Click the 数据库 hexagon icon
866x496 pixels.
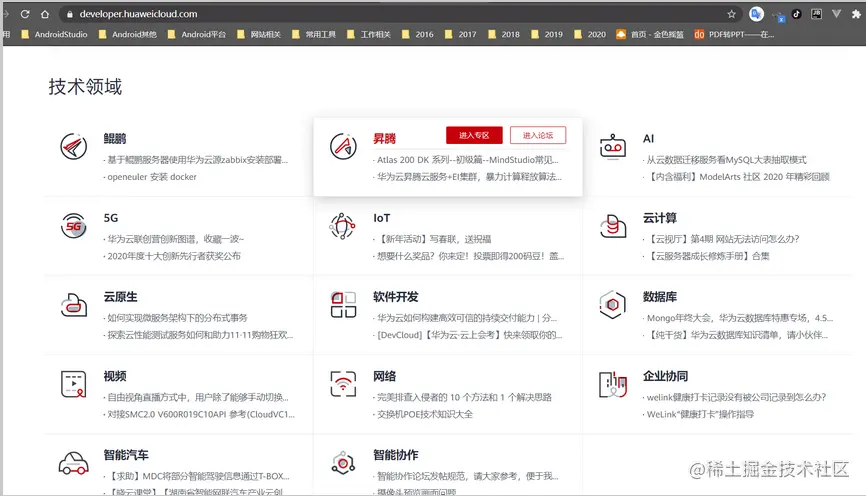click(612, 305)
